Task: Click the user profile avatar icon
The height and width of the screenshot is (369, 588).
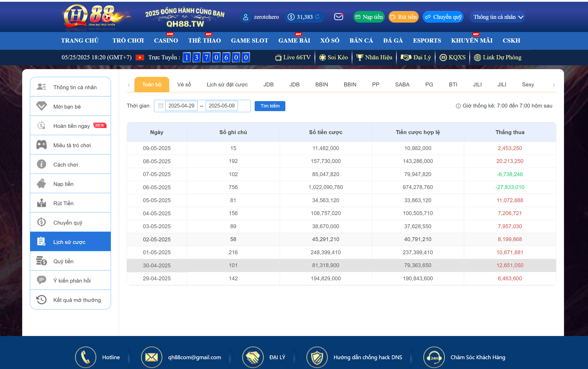Action: [x=246, y=17]
